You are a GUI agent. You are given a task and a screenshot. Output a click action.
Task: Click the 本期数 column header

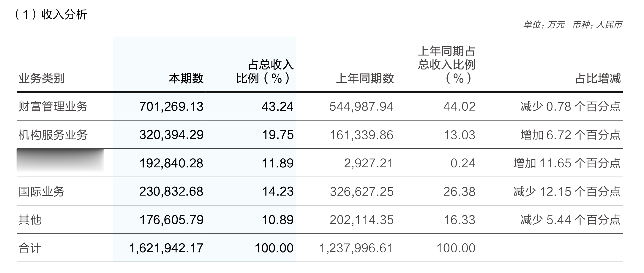point(186,79)
